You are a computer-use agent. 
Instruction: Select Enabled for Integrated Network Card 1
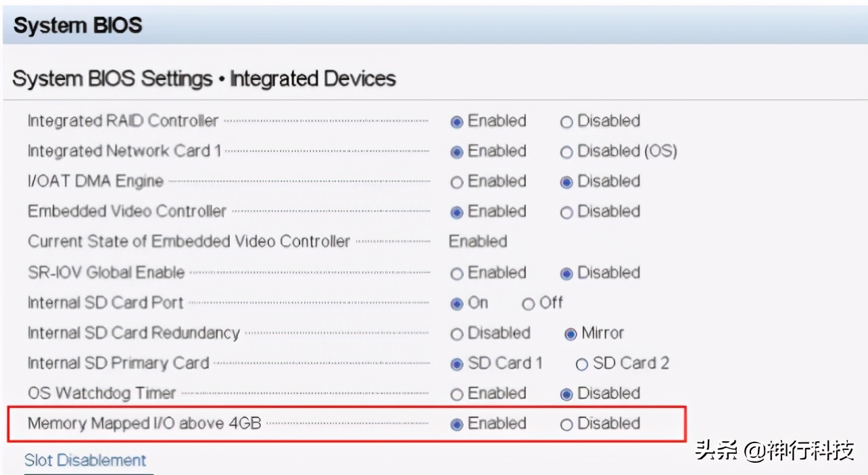pyautogui.click(x=457, y=152)
